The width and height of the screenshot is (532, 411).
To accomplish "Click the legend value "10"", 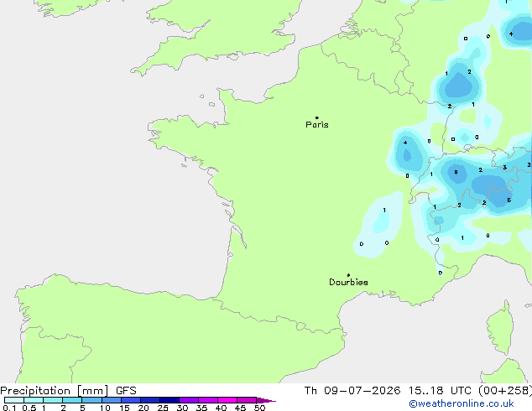I will coord(105,408).
